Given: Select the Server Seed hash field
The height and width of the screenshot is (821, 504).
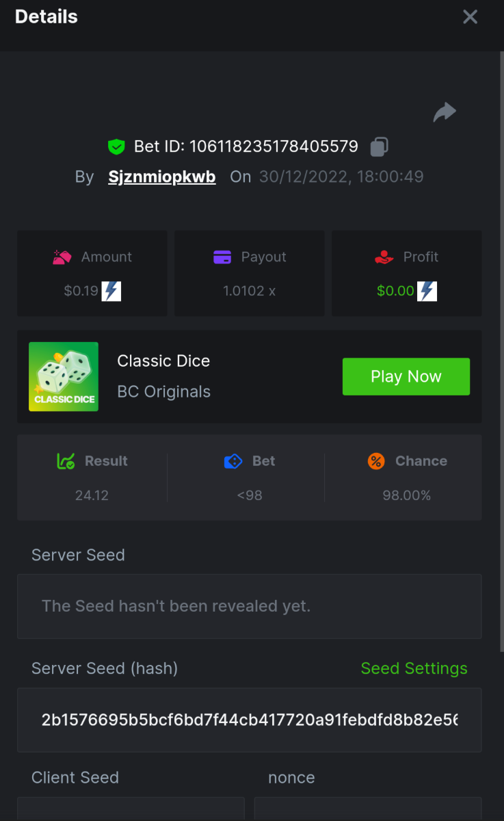Looking at the screenshot, I should [x=249, y=720].
